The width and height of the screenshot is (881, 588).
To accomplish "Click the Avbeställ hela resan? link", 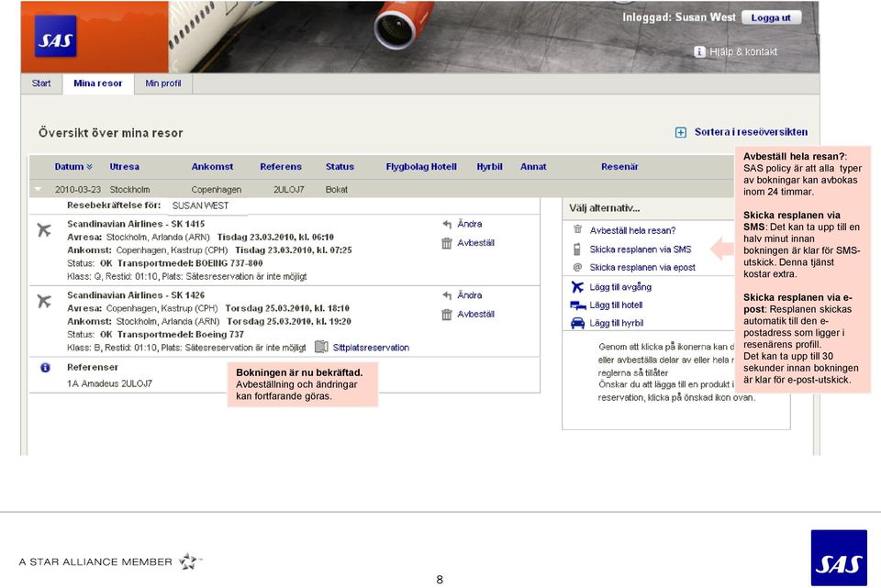I will [632, 230].
